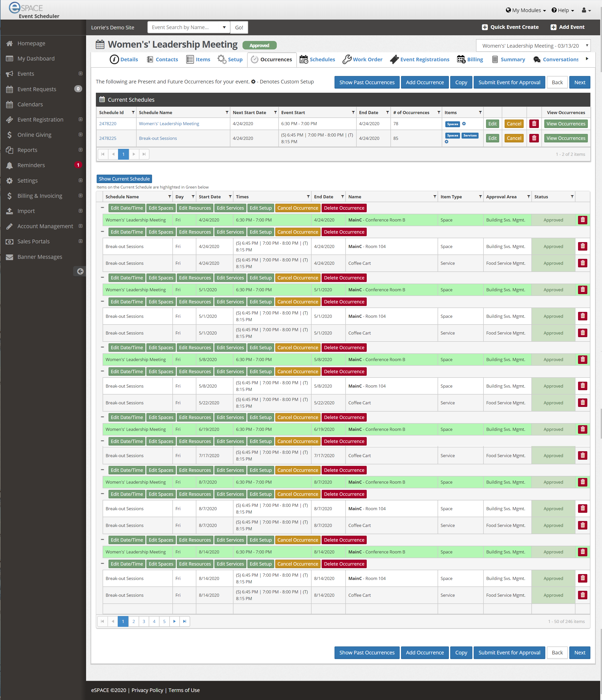Open the My Modules dropdown

point(526,10)
